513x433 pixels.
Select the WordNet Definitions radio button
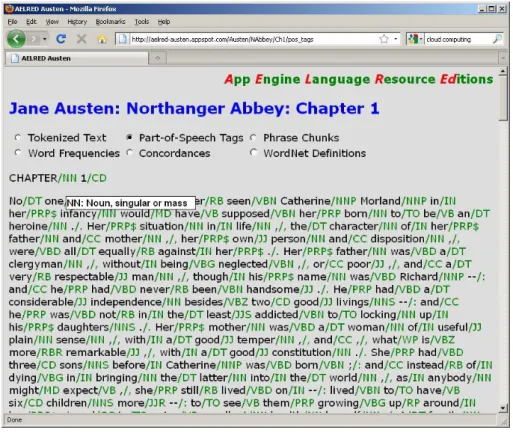tap(253, 153)
